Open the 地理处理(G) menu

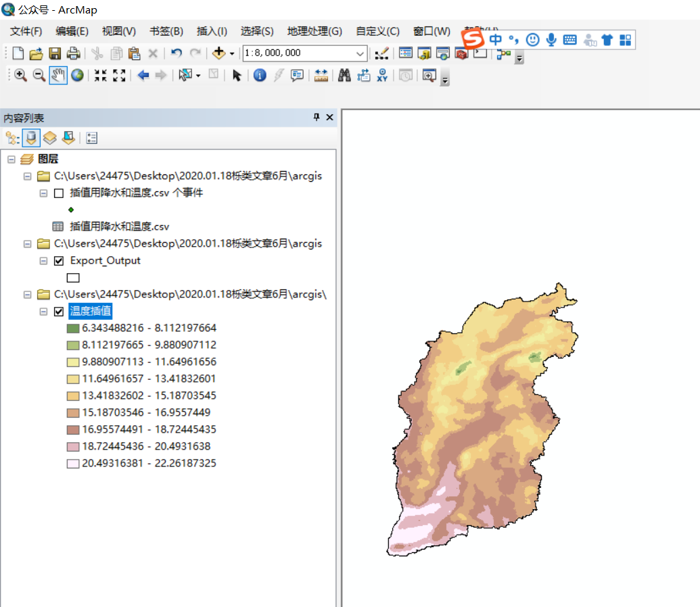(314, 31)
